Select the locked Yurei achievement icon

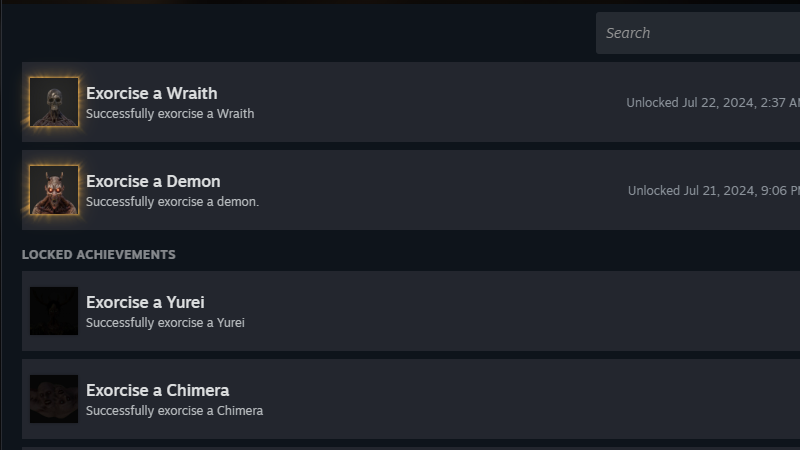(x=54, y=311)
